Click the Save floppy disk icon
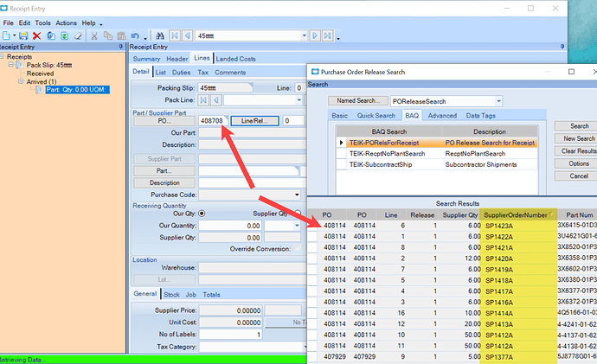 (23, 35)
